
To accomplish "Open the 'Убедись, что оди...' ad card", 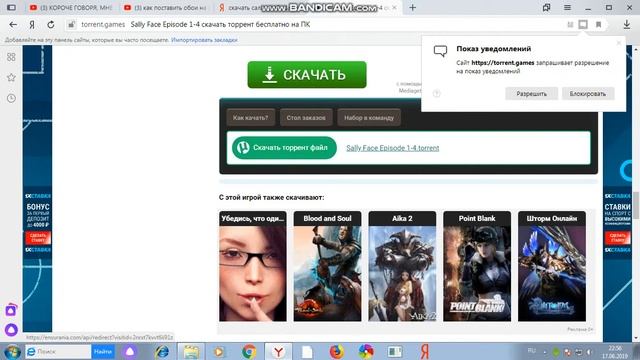I will [253, 266].
